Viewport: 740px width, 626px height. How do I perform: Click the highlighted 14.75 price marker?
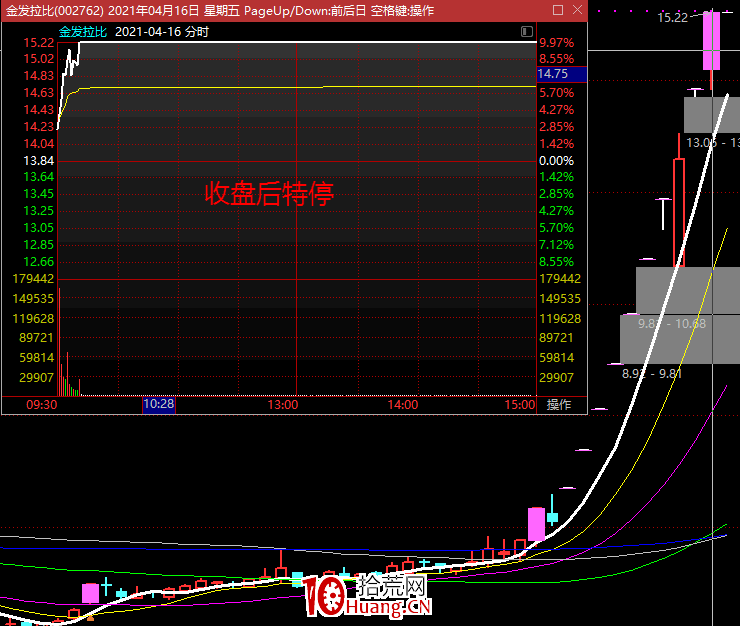tap(562, 74)
